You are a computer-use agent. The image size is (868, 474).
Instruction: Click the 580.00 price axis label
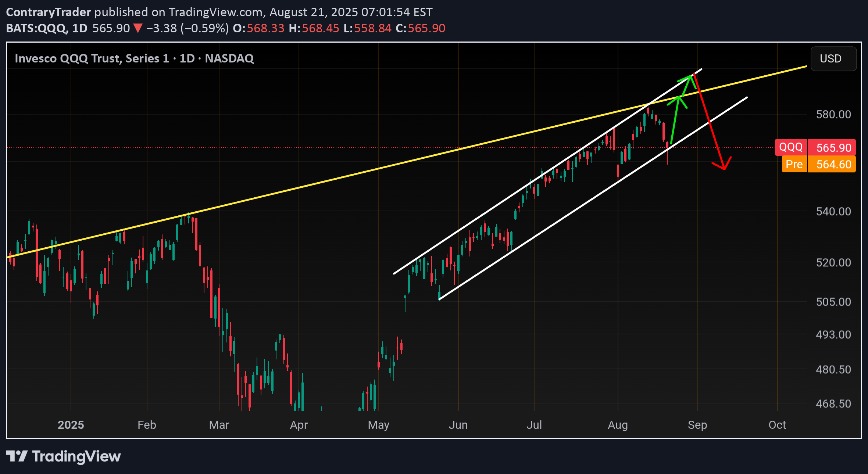(833, 114)
